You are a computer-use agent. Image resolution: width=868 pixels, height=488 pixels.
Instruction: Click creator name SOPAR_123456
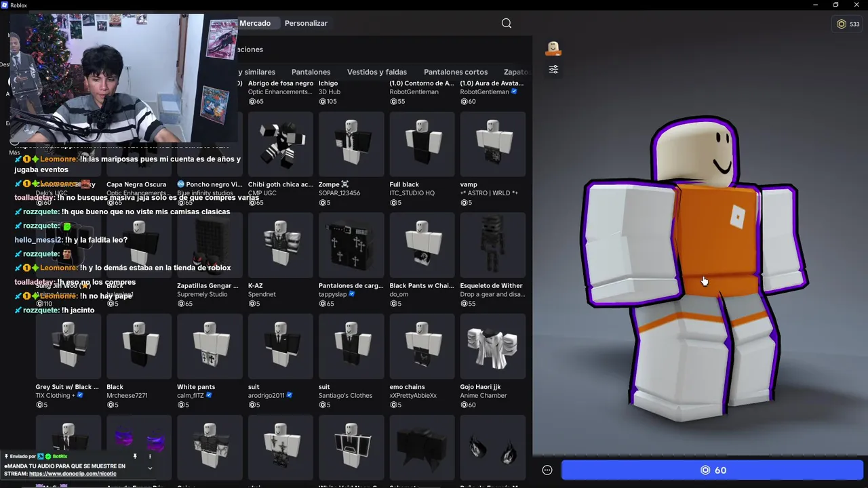tap(339, 193)
